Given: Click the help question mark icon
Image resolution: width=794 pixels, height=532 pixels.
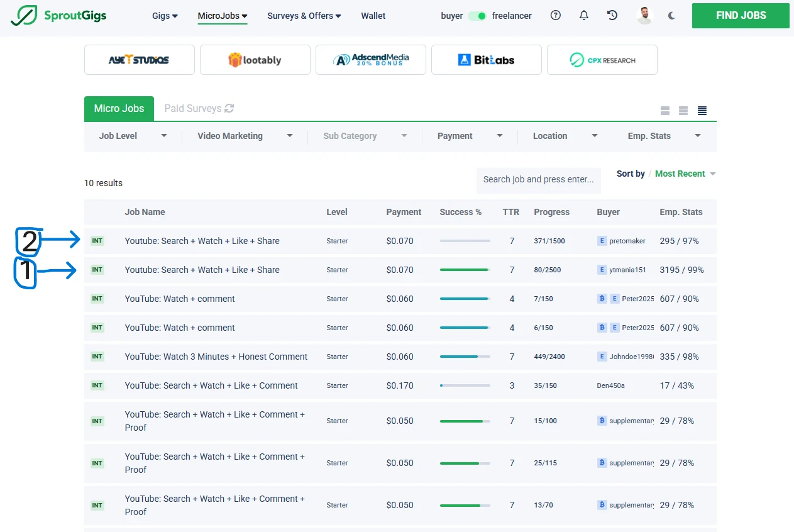Looking at the screenshot, I should pos(555,16).
